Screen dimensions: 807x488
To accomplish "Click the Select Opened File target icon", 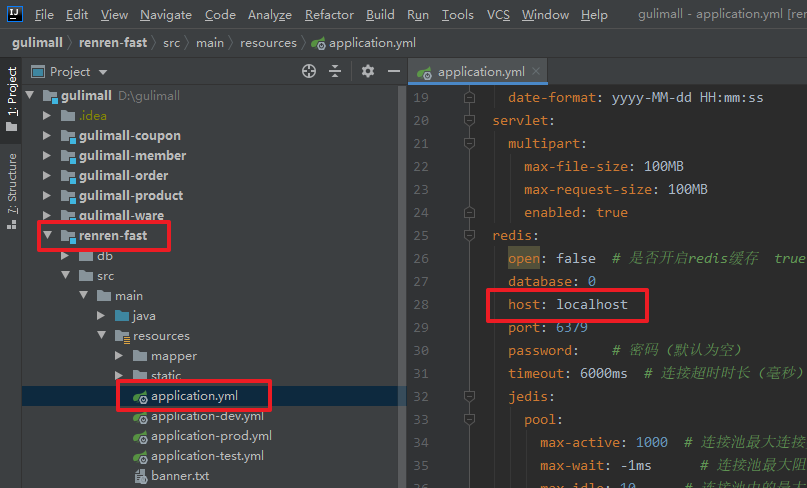I will pyautogui.click(x=309, y=71).
